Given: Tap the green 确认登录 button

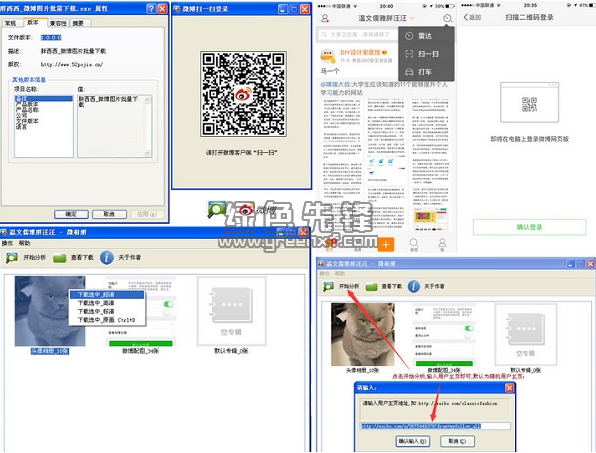Looking at the screenshot, I should [529, 227].
